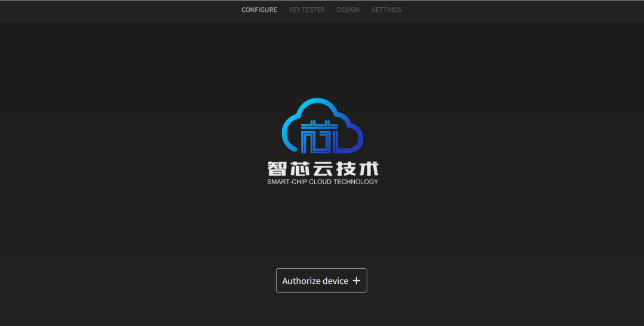The height and width of the screenshot is (326, 644).
Task: Click the blue cloud chip logo
Action: (x=323, y=126)
